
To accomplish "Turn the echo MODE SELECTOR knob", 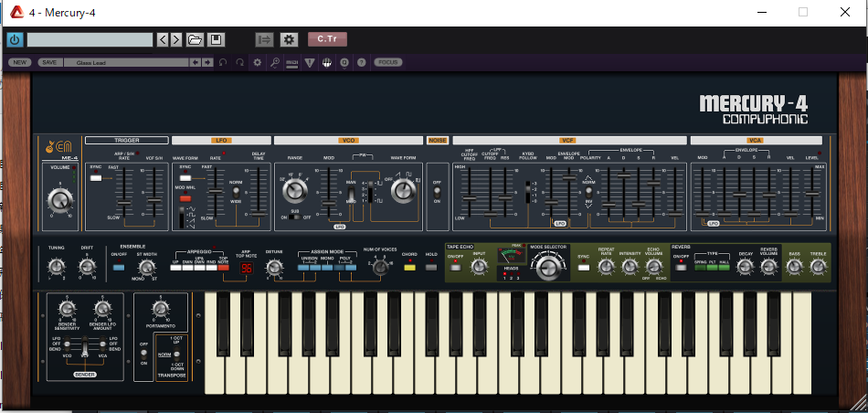I will click(548, 267).
